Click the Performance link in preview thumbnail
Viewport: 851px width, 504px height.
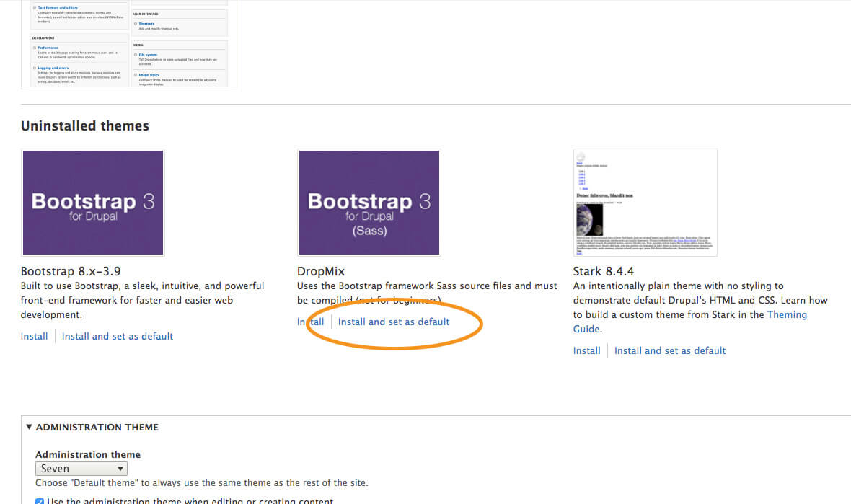tap(48, 48)
